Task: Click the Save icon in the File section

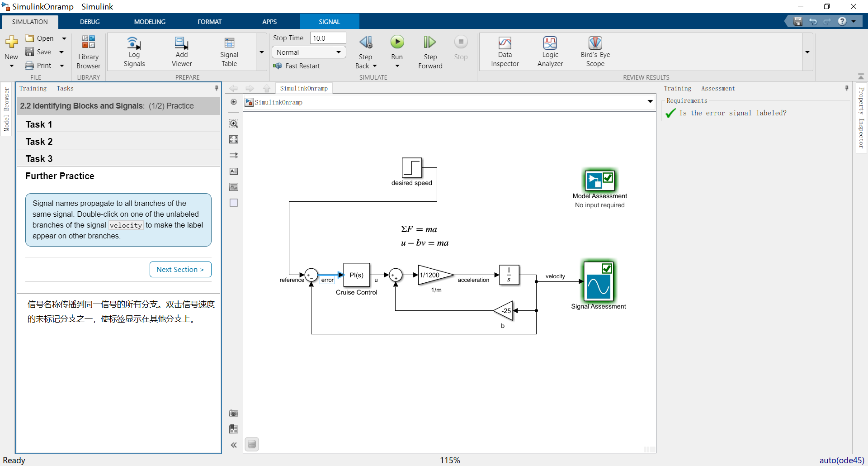Action: [x=30, y=52]
